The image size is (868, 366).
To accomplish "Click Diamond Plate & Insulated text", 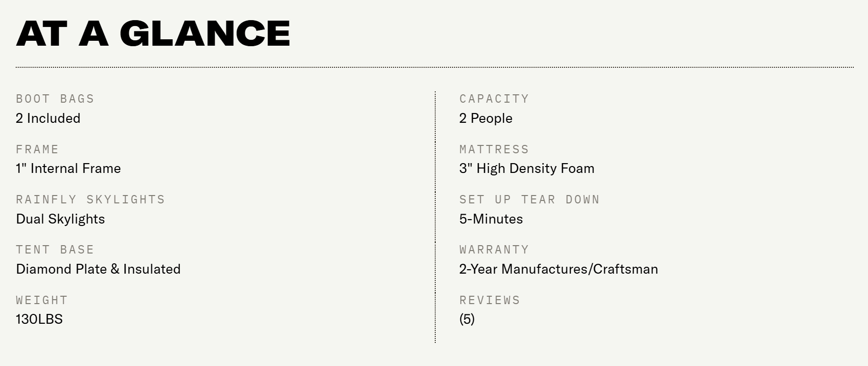I will click(98, 269).
